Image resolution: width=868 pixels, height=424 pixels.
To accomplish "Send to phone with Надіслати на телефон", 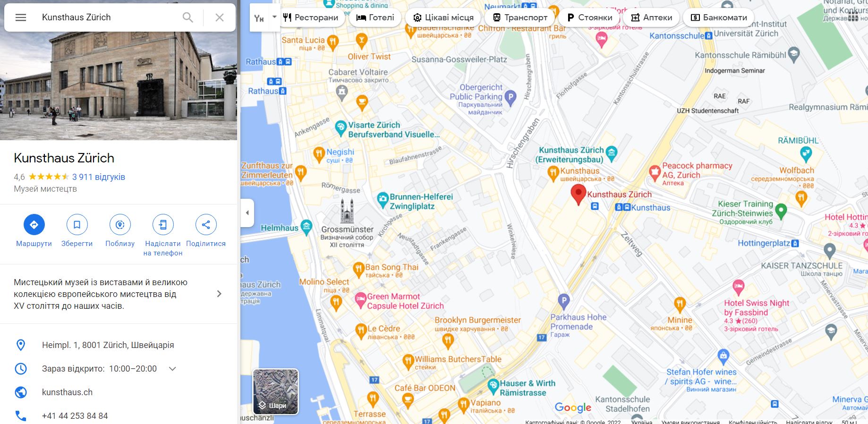I will 163,225.
